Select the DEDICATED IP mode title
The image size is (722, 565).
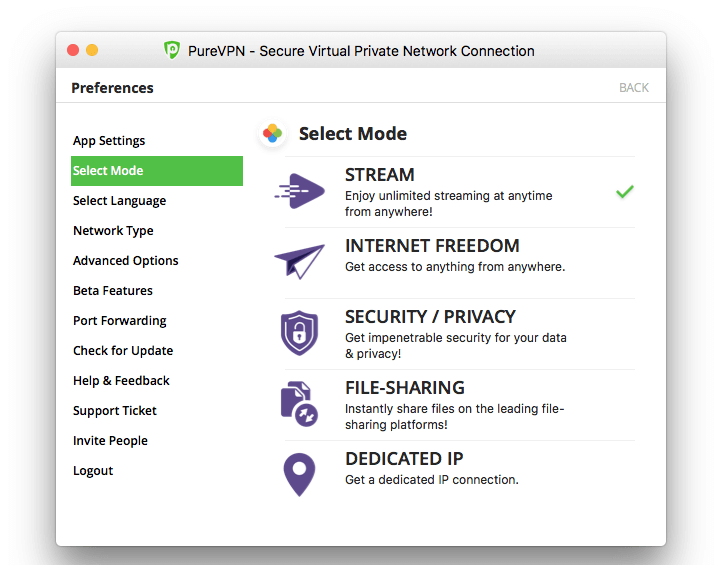[x=404, y=459]
